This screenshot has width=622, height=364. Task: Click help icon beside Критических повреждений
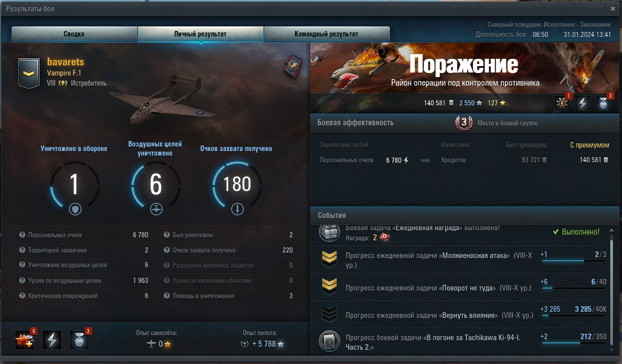coord(22,296)
